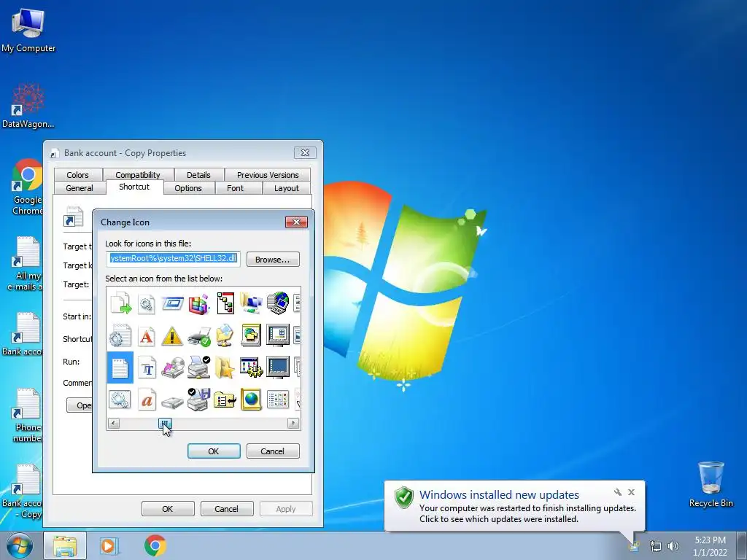747x560 pixels.
Task: Cancel the Change Icon dialog
Action: point(273,451)
